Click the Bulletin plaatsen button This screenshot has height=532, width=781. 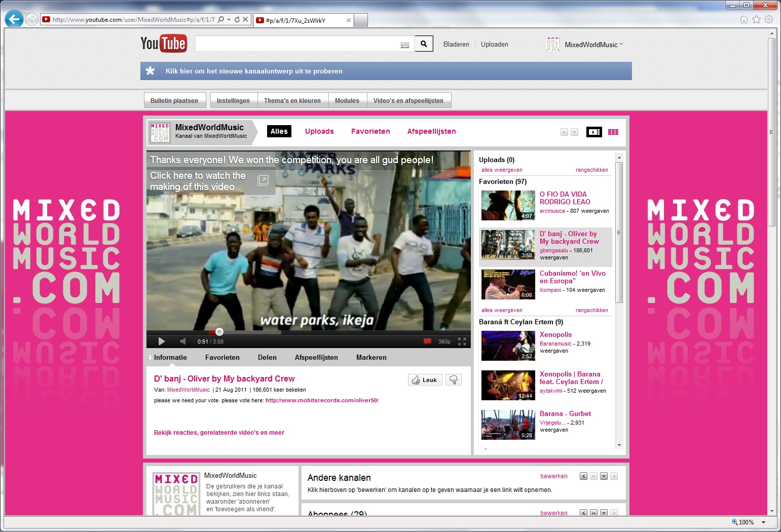174,100
